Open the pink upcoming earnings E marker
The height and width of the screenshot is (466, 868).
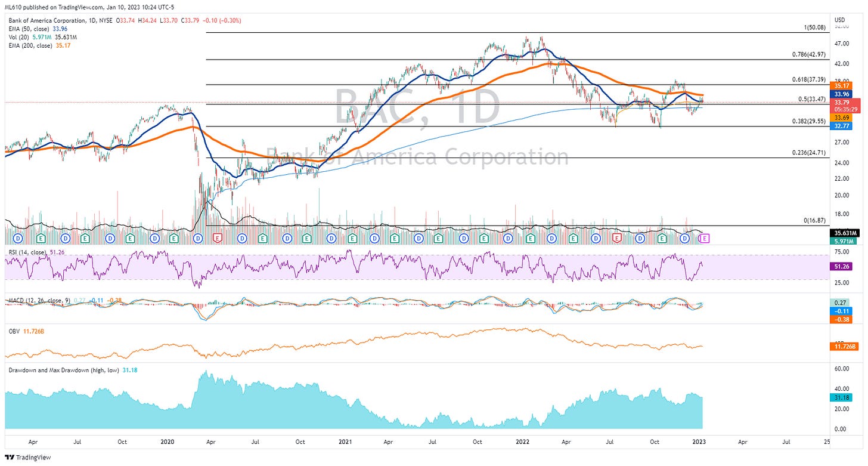coord(704,238)
